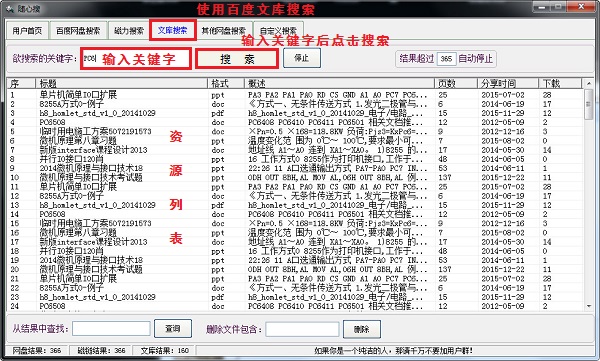Screen dimensions: 600x361
Task: Sort by the 序 column header
Action: (21, 83)
